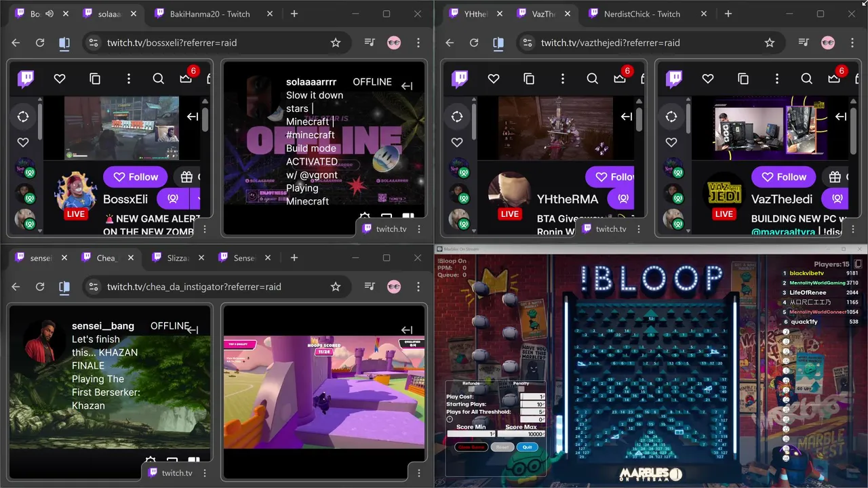Image resolution: width=868 pixels, height=488 pixels.
Task: Click the red Close Game button
Action: pos(471,447)
